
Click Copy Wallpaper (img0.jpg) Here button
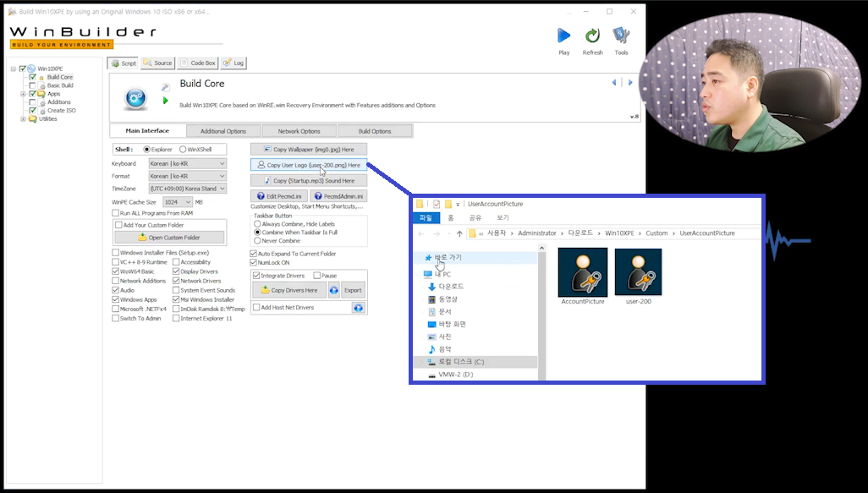click(308, 150)
